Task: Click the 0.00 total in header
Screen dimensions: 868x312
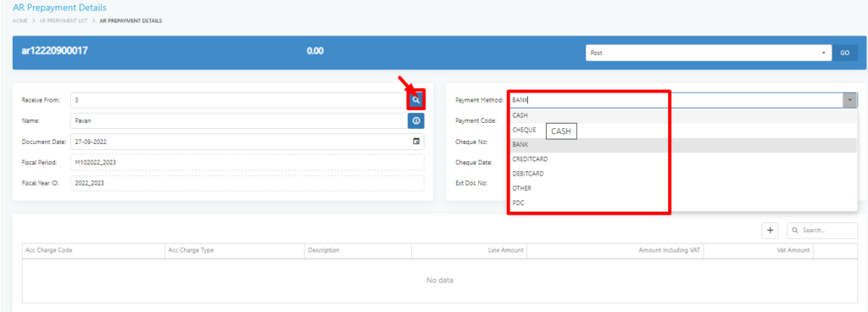Action: point(315,51)
